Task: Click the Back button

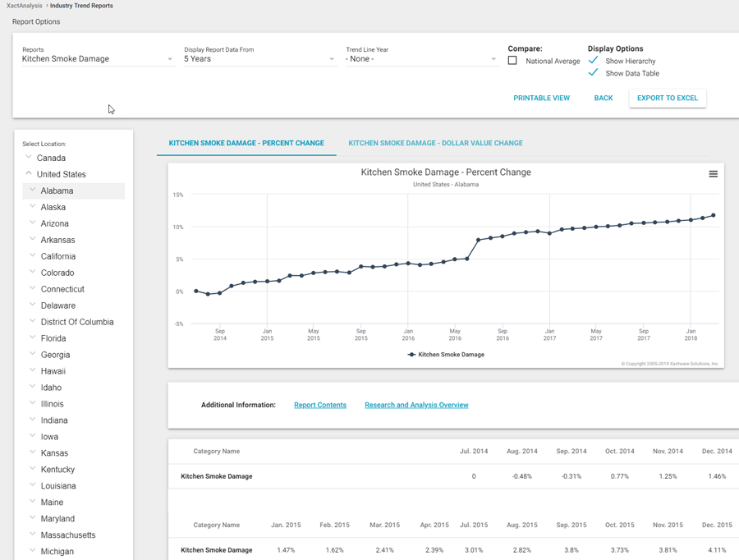Action: [x=604, y=98]
